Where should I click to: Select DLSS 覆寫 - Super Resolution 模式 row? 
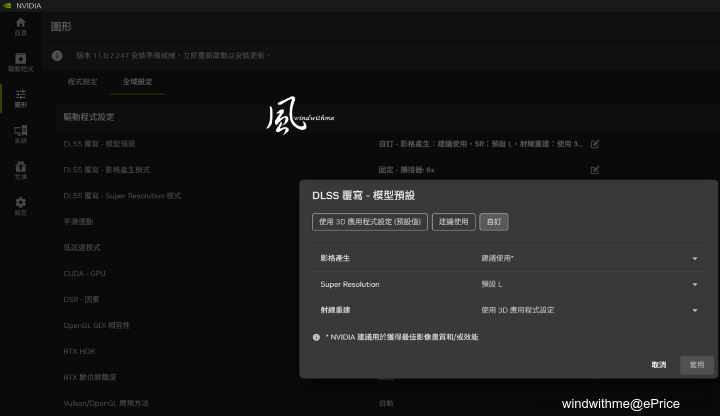click(122, 196)
